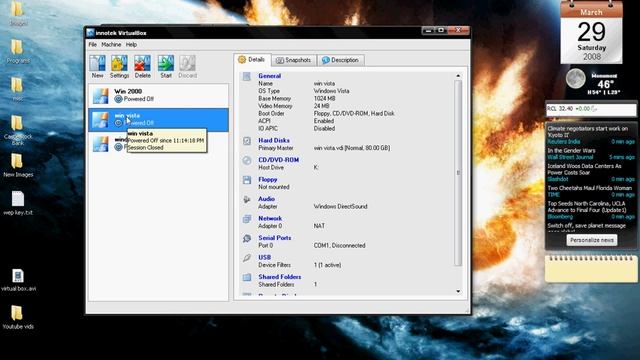Viewport: 640px width, 360px height.
Task: Open the Network settings link
Action: (x=270, y=218)
